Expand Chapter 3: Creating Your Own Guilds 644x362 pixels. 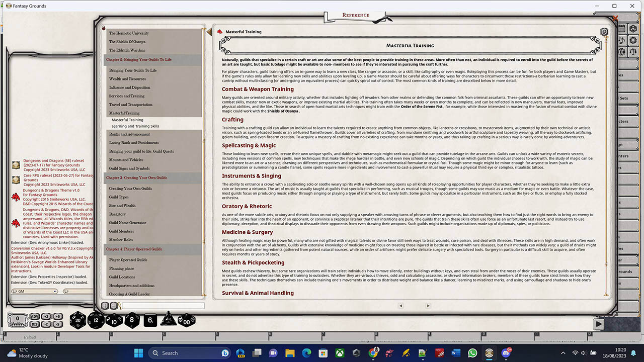[137, 177]
